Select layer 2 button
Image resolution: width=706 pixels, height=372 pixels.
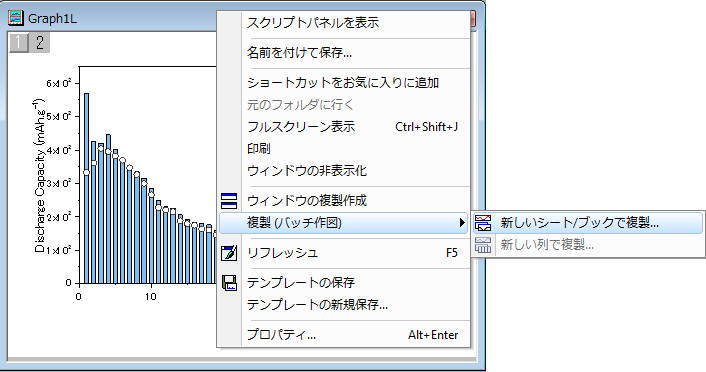point(40,43)
